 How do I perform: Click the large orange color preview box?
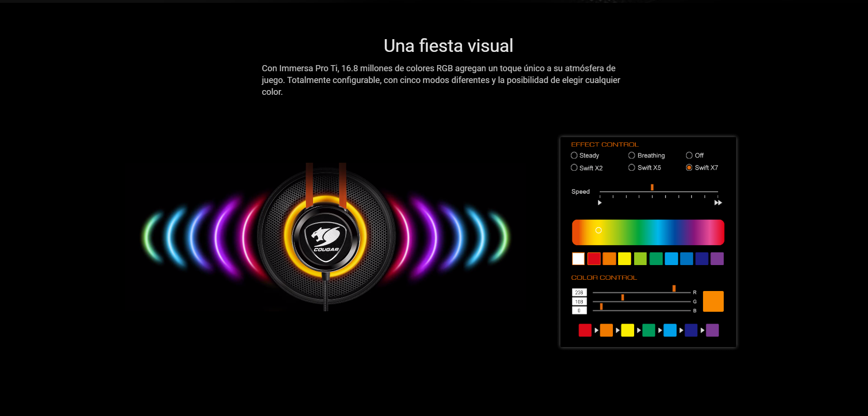coord(713,301)
